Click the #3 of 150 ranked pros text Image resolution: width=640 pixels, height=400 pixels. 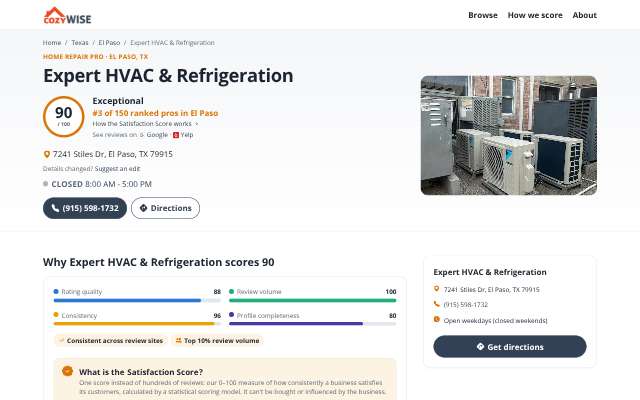[x=155, y=113]
